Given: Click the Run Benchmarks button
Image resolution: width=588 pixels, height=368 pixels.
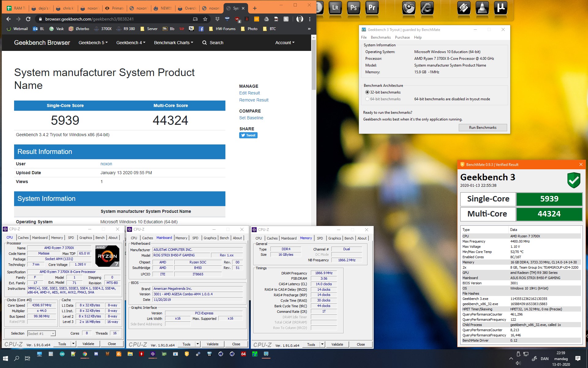Looking at the screenshot, I should pos(483,128).
